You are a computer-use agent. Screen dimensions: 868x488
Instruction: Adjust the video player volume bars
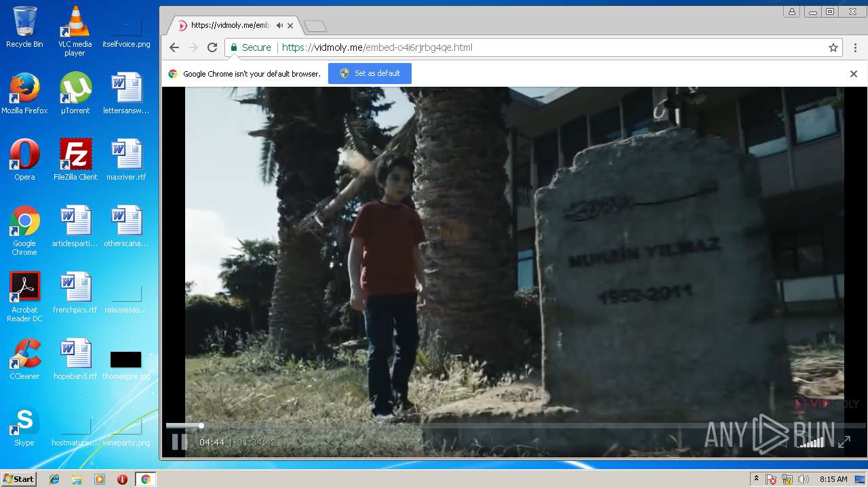coord(810,442)
